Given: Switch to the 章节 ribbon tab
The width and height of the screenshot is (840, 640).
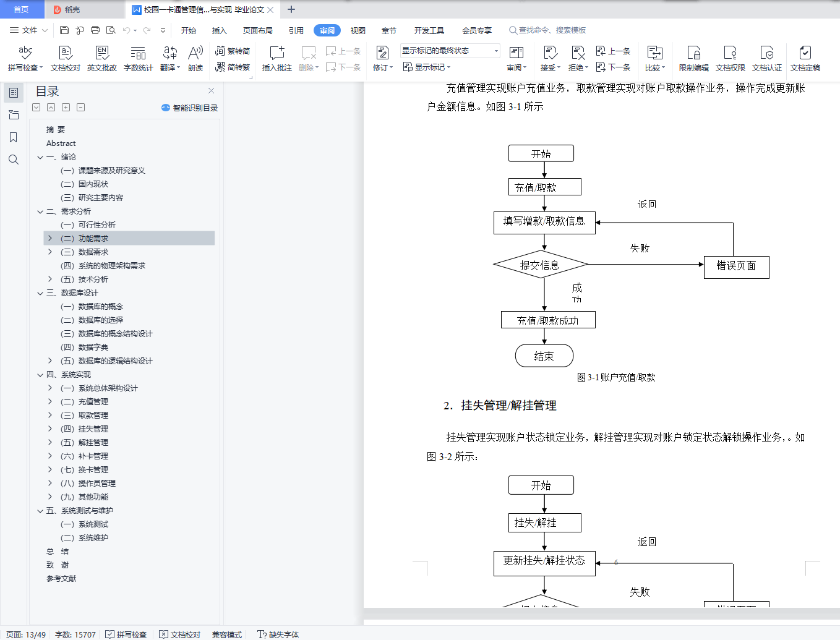Looking at the screenshot, I should 389,30.
